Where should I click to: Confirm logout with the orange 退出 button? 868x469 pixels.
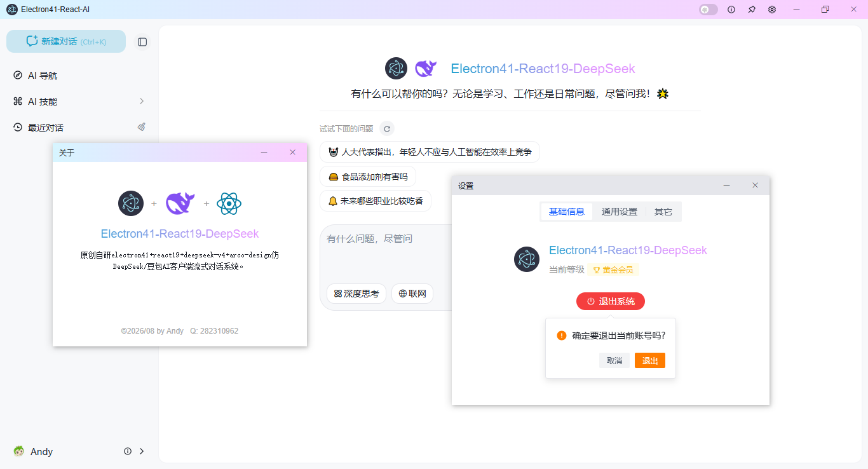(x=650, y=360)
